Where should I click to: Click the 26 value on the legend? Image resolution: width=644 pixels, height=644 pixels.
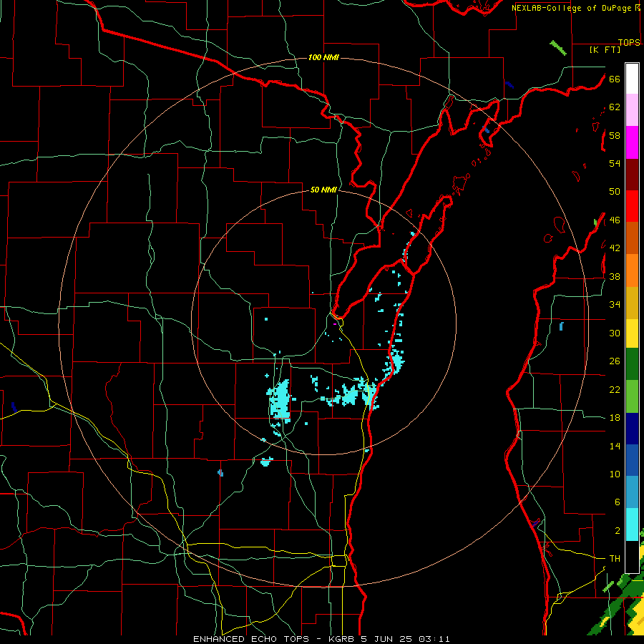615,361
